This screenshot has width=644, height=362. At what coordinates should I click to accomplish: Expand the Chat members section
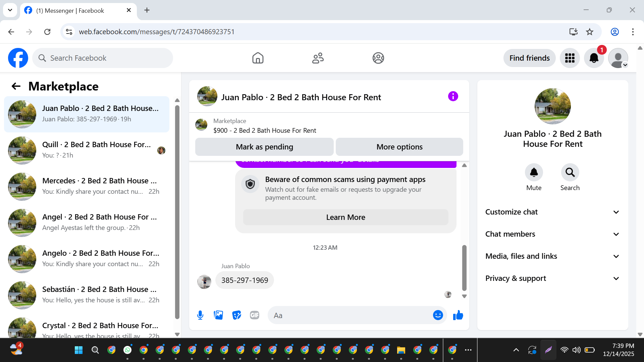pyautogui.click(x=552, y=234)
